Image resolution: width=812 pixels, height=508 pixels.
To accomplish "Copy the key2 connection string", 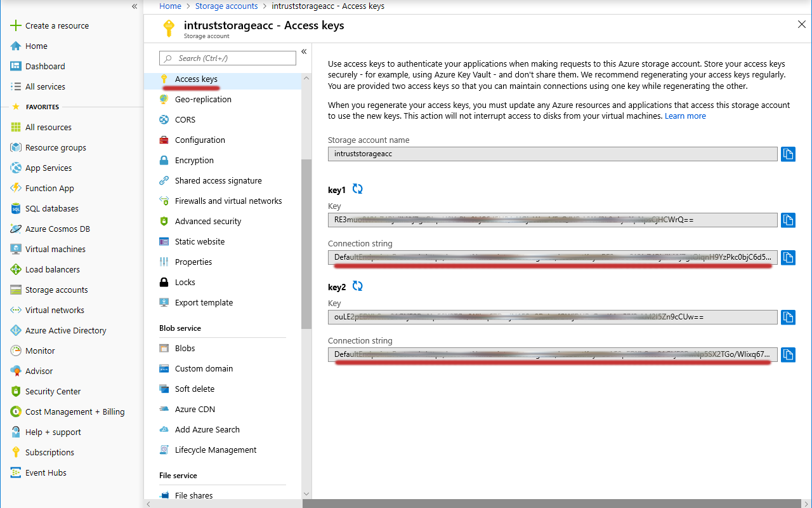I will pos(788,354).
